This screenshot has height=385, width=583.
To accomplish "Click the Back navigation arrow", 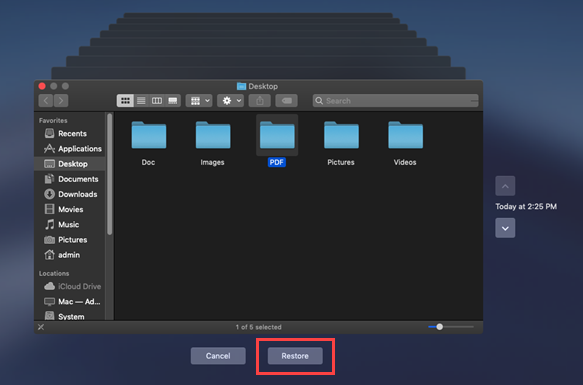I will pos(46,101).
